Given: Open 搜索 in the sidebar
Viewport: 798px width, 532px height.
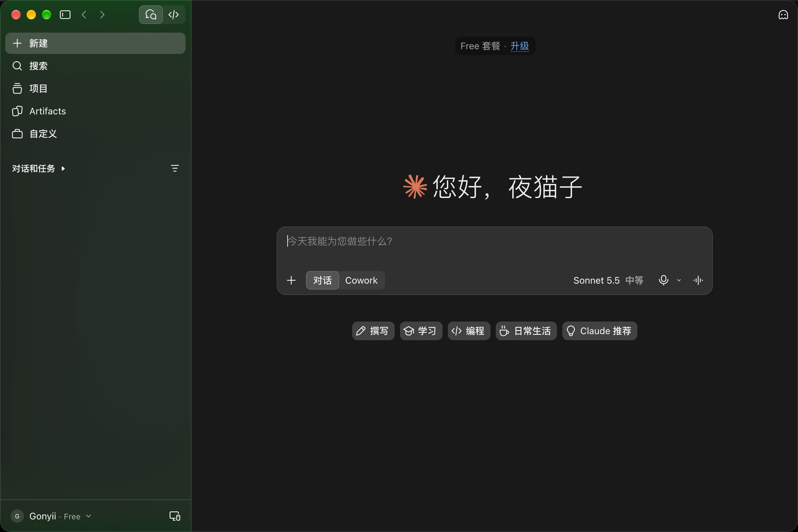Looking at the screenshot, I should click(x=95, y=66).
